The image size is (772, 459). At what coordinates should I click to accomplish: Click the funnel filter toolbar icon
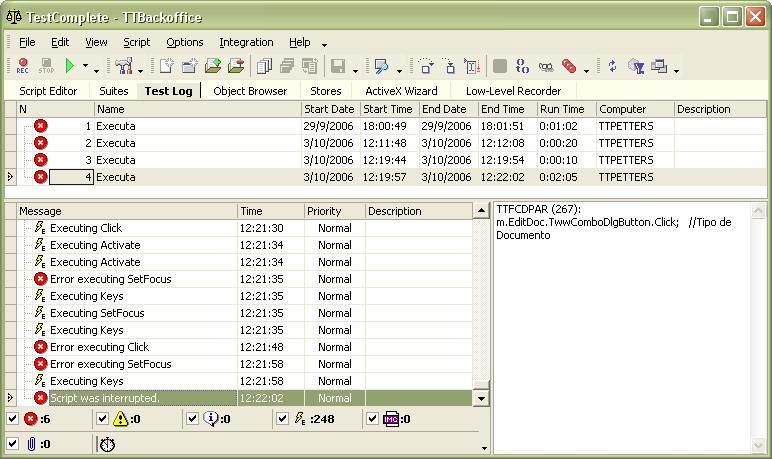(x=636, y=66)
